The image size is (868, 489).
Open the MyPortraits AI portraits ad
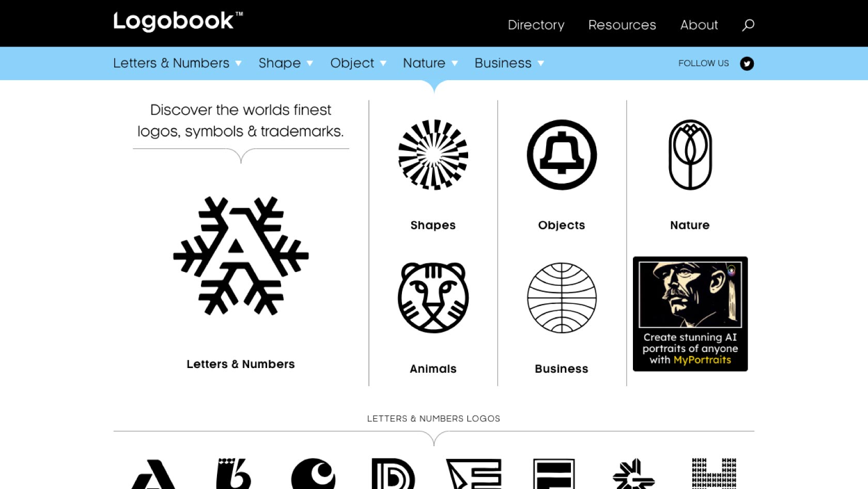click(690, 314)
